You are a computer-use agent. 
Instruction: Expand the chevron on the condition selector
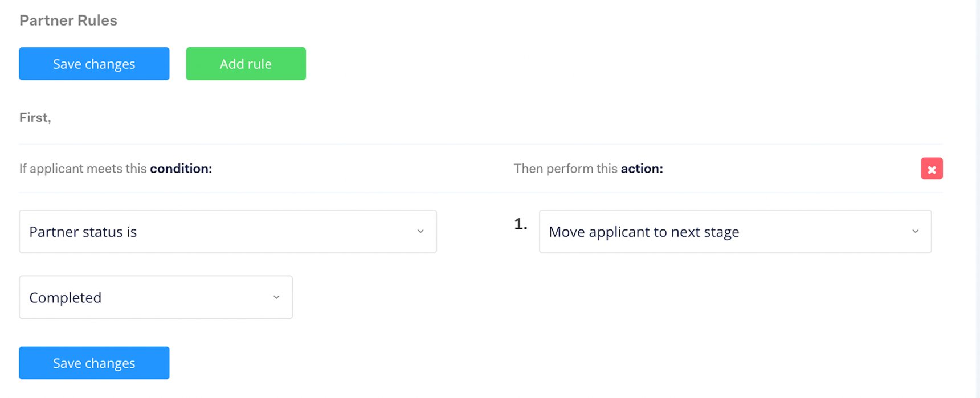point(420,232)
